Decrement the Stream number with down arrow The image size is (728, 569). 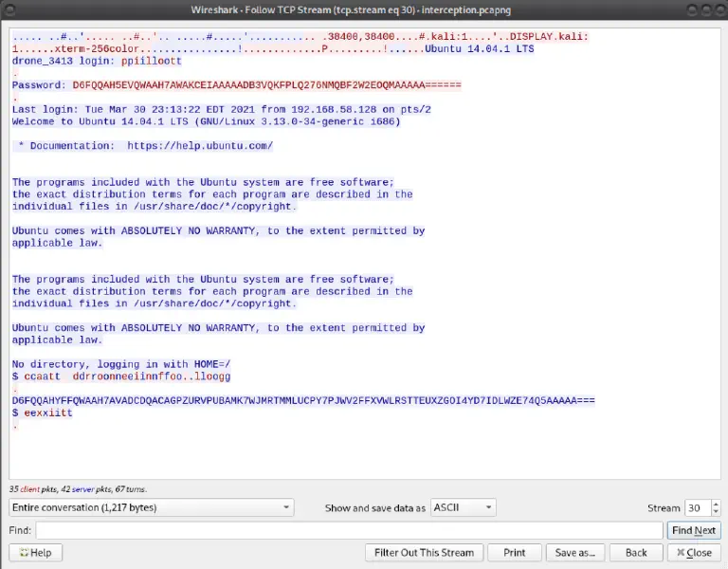[x=715, y=512]
